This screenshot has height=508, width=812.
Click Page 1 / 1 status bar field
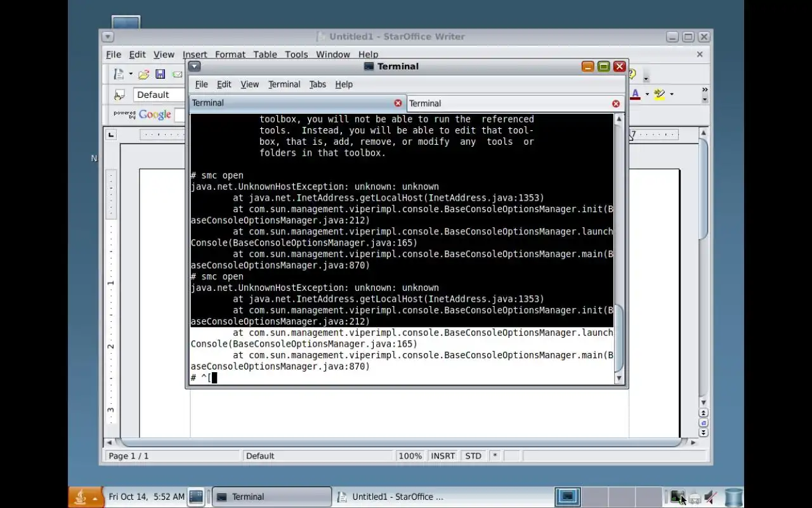(173, 456)
